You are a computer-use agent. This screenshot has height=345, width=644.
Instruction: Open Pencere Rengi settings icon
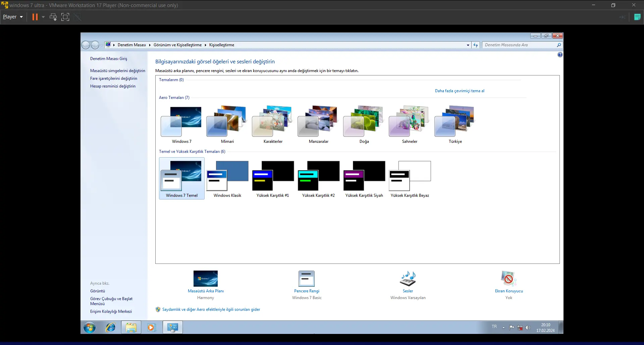[307, 279]
